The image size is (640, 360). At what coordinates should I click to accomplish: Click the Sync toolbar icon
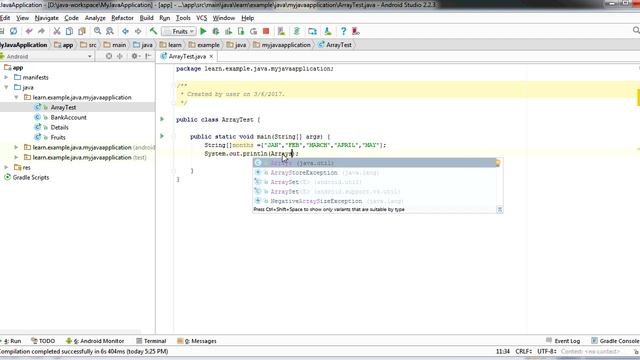(x=13, y=31)
